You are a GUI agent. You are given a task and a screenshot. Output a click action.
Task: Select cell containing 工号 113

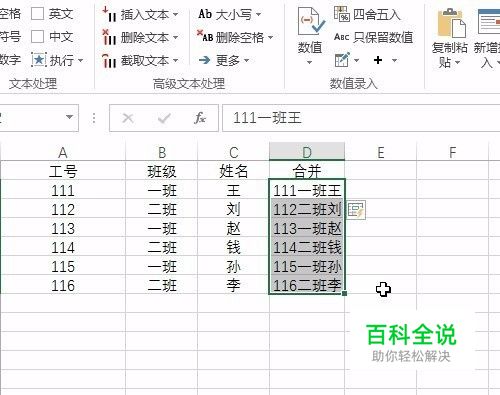click(x=63, y=228)
